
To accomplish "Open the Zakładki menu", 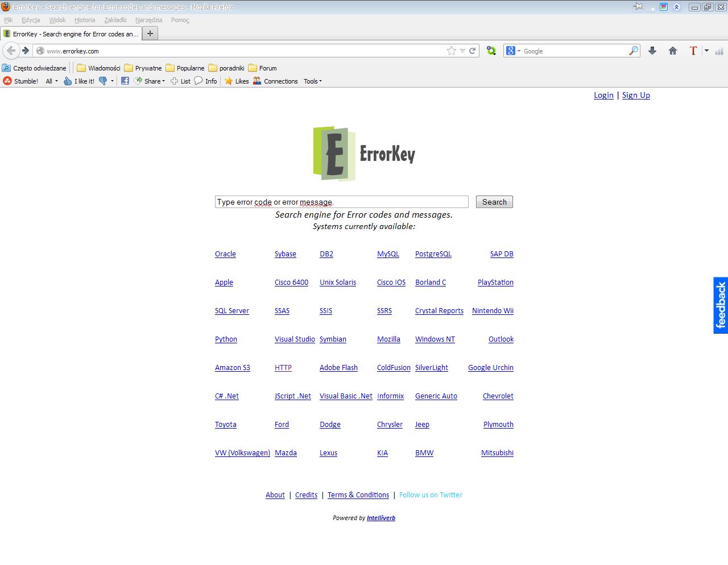I will (115, 20).
